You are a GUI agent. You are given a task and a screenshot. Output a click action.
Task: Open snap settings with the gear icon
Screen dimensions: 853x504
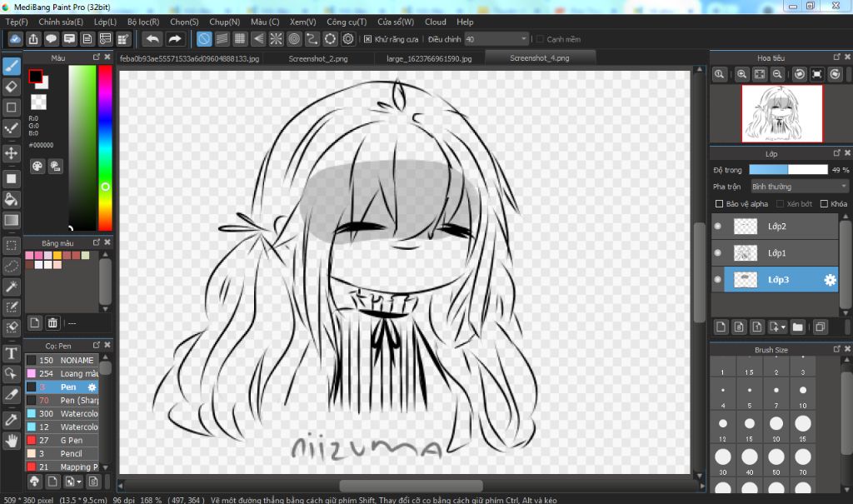click(348, 38)
